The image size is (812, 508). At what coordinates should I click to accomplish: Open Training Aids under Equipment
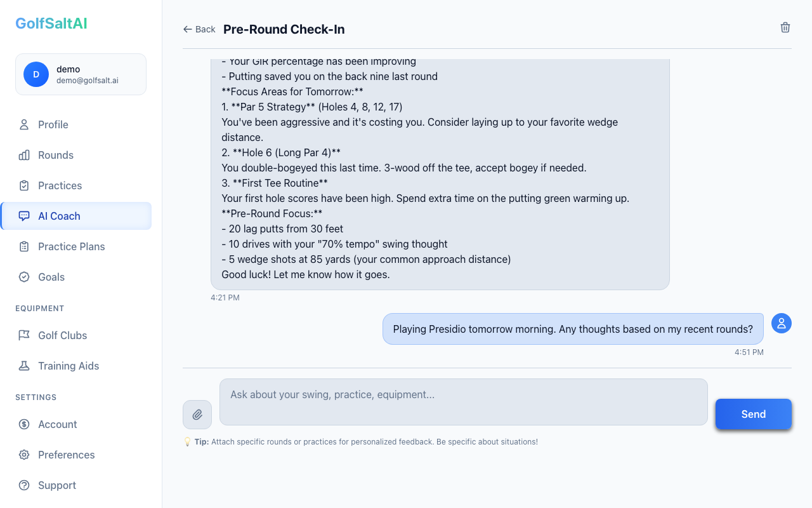tap(67, 366)
